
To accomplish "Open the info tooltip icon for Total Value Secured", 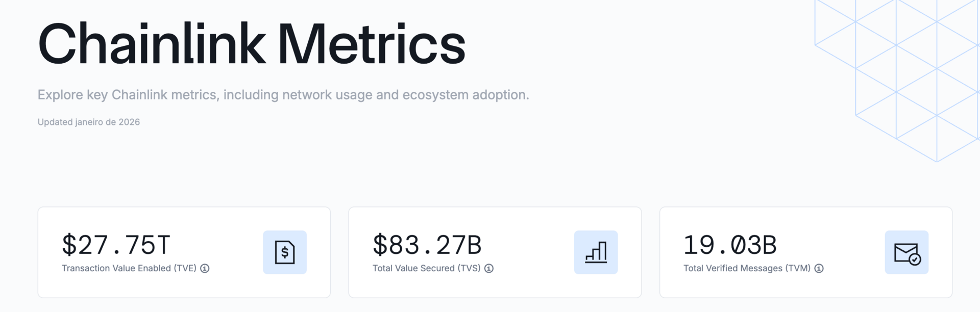I will [489, 268].
